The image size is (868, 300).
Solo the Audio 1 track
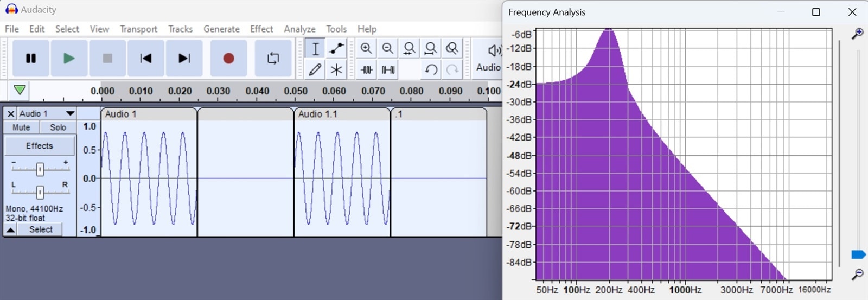coord(58,127)
